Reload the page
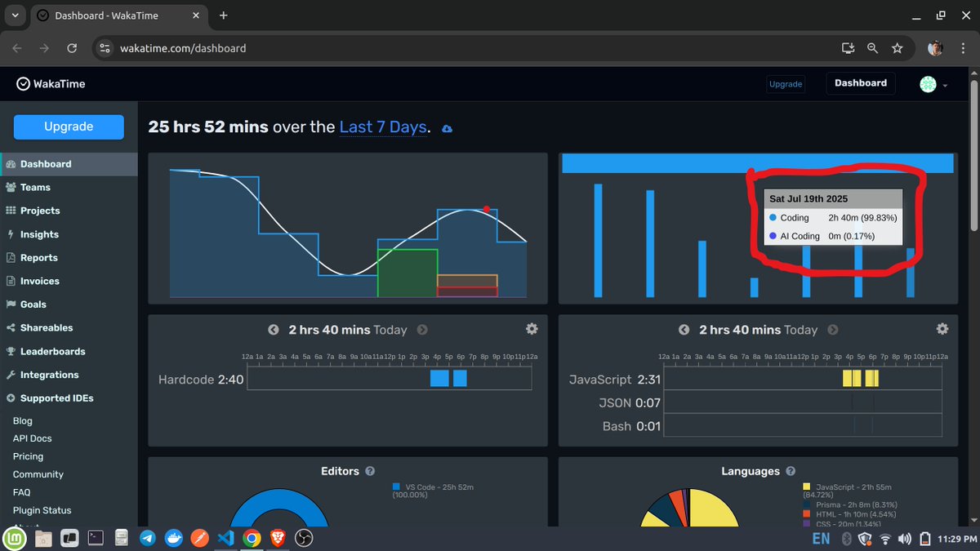This screenshot has width=980, height=551. coord(72,48)
